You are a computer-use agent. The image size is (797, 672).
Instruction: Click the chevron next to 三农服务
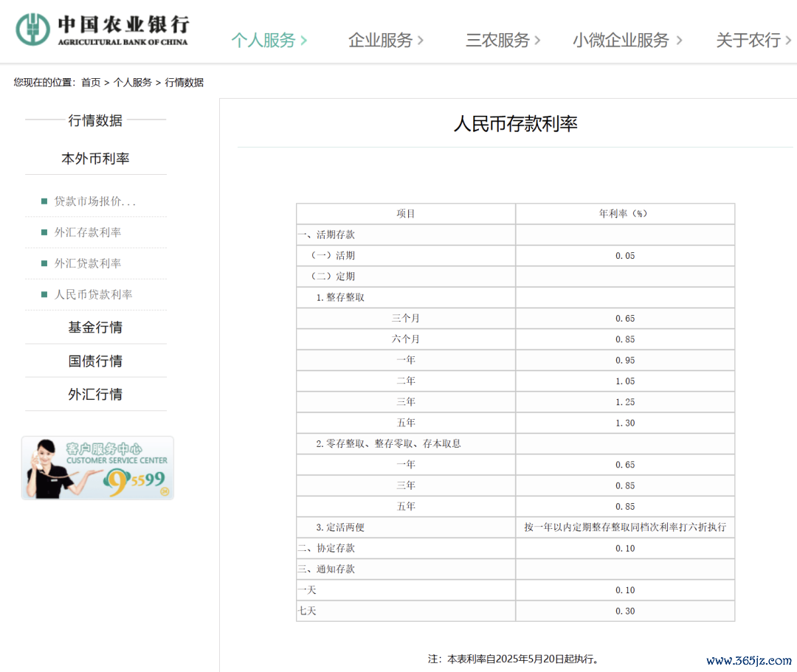coord(537,40)
